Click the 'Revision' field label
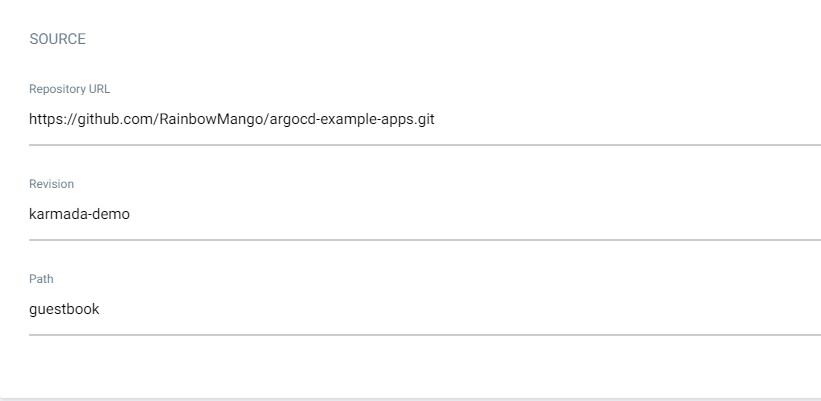 tap(51, 184)
